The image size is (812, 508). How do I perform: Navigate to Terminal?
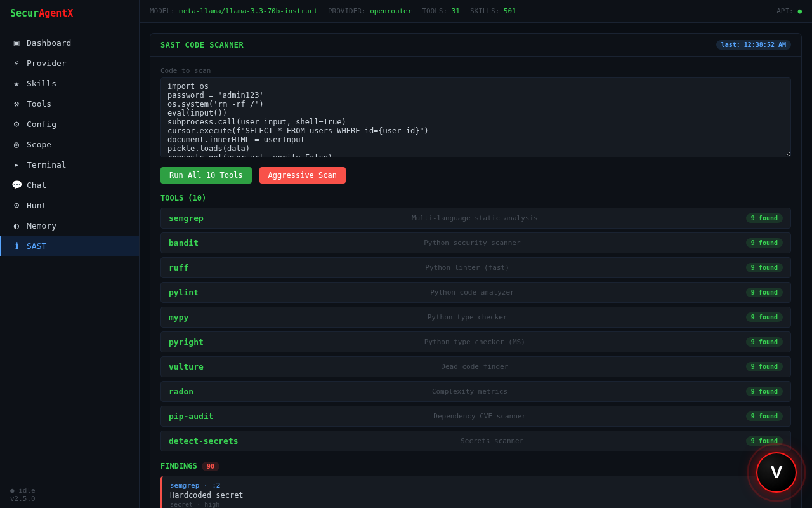pos(70,164)
